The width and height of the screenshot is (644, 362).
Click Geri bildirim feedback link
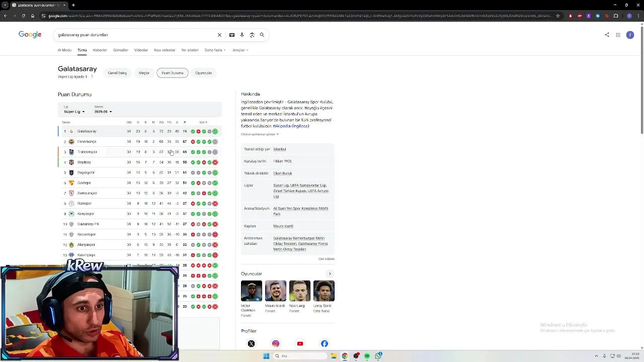(326, 259)
